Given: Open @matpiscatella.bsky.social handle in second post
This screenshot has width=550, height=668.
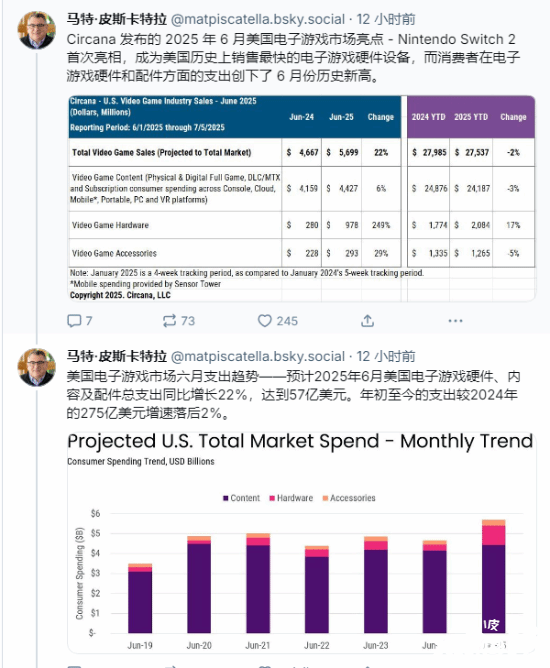Looking at the screenshot, I should pyautogui.click(x=258, y=356).
